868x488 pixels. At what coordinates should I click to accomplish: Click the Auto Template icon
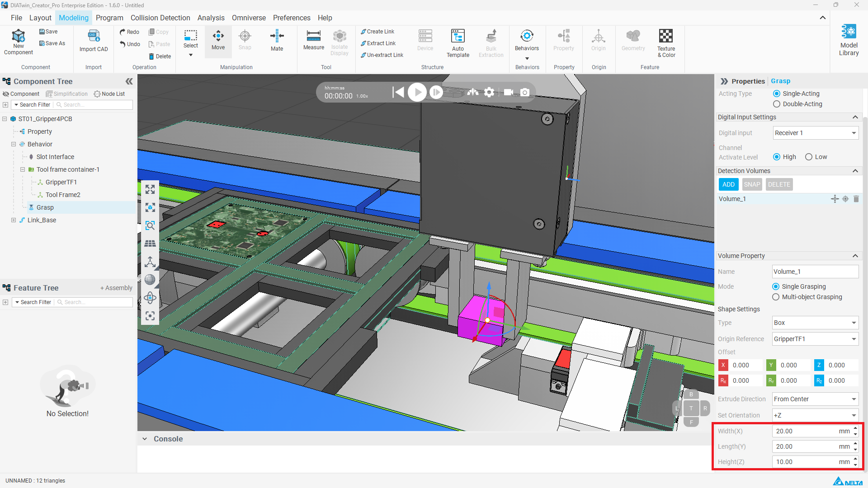tap(458, 43)
